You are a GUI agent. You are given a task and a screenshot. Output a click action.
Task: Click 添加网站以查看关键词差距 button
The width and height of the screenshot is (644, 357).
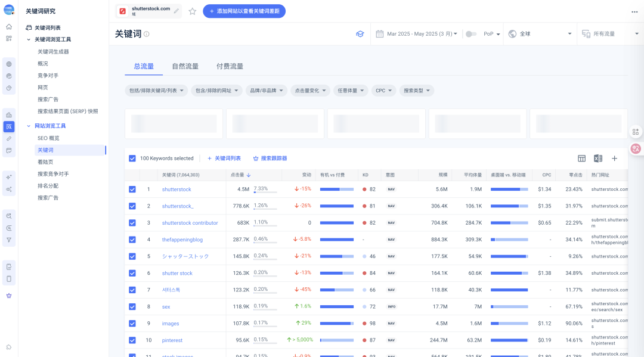(244, 11)
